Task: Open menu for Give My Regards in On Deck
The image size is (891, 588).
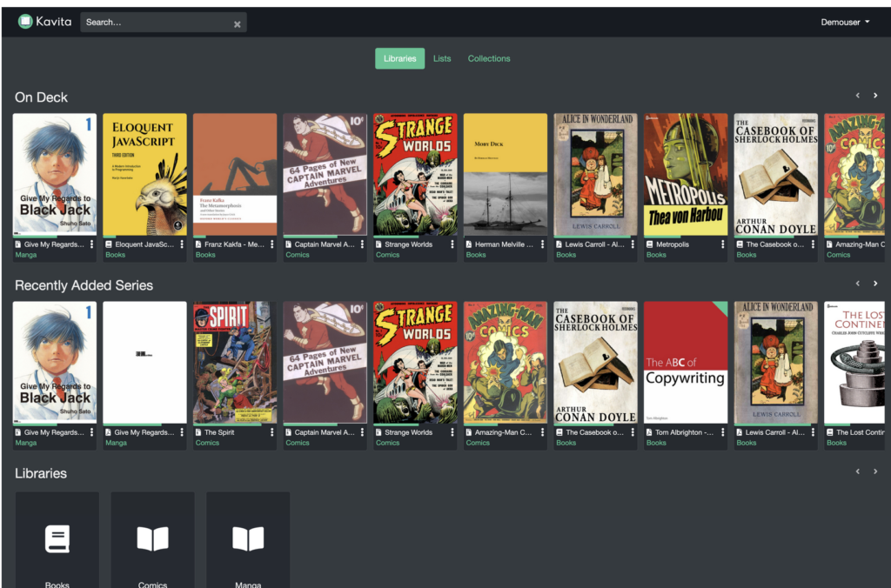Action: 91,244
